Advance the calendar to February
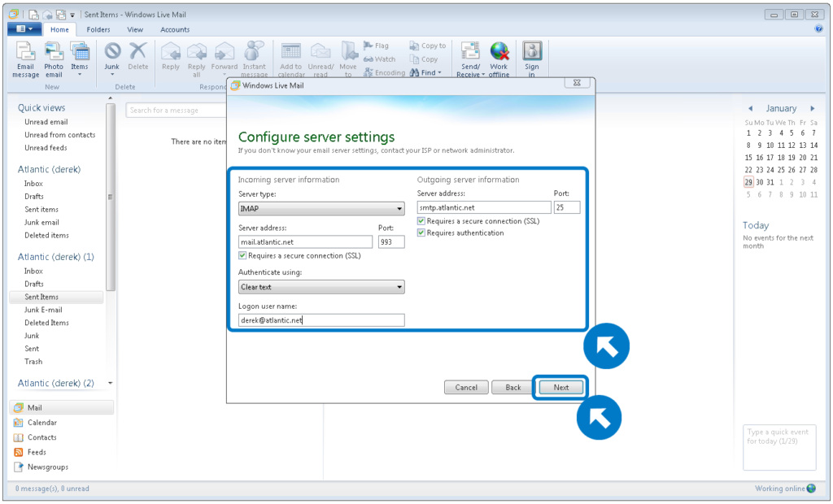This screenshot has height=504, width=833. pyautogui.click(x=811, y=107)
